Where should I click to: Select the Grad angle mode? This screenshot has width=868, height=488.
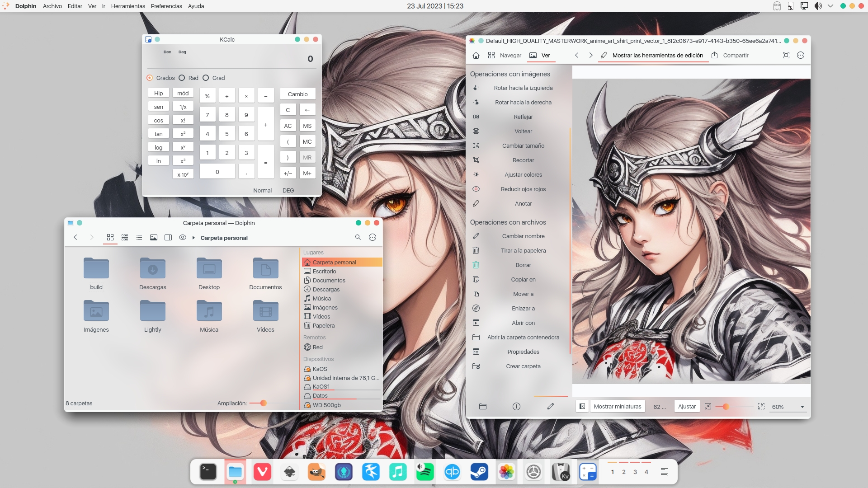point(206,78)
